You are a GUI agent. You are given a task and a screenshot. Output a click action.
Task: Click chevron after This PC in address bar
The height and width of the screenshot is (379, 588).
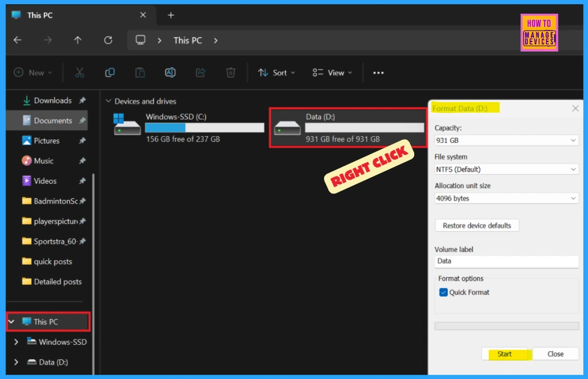pyautogui.click(x=216, y=40)
